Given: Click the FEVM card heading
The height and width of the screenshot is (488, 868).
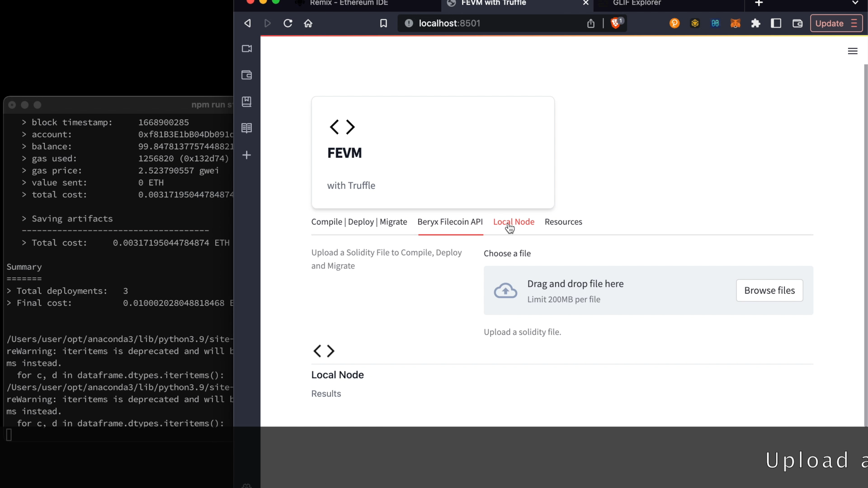Looking at the screenshot, I should [344, 153].
